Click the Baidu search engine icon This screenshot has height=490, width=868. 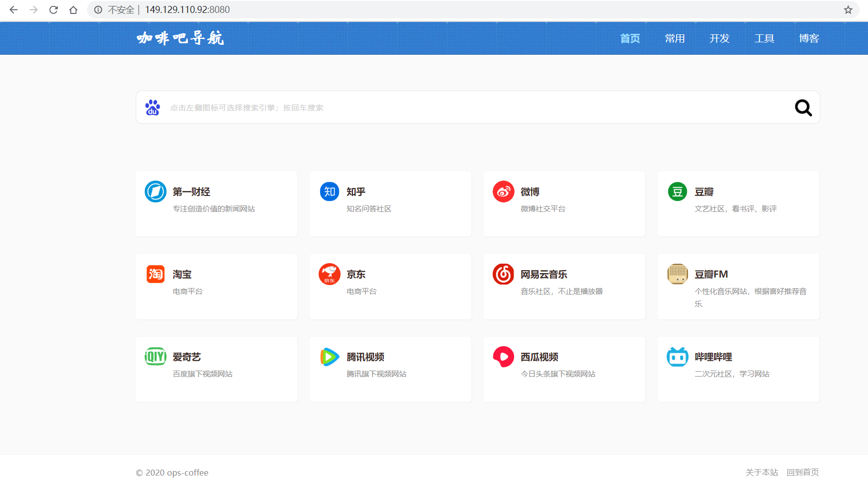pos(153,107)
